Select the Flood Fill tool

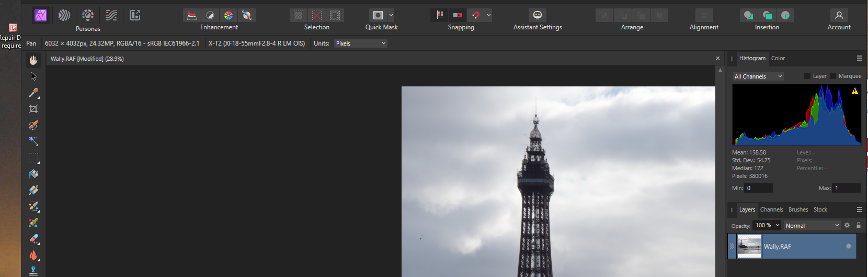click(x=33, y=174)
